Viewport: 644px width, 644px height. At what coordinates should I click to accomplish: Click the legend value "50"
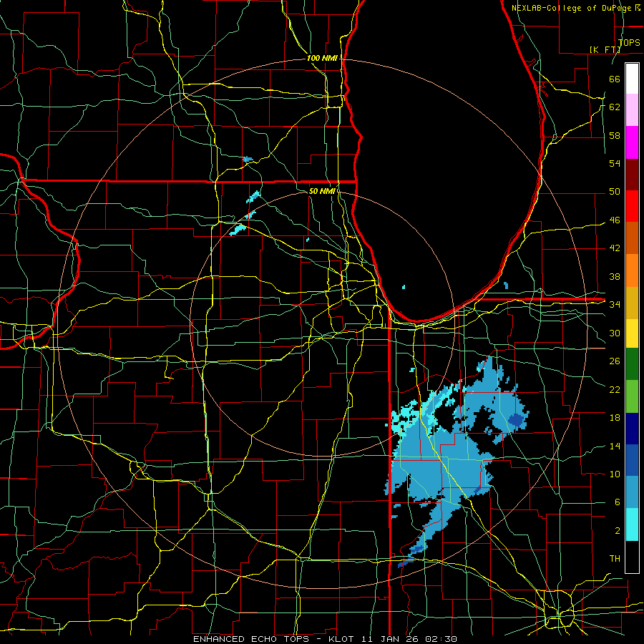click(x=615, y=192)
